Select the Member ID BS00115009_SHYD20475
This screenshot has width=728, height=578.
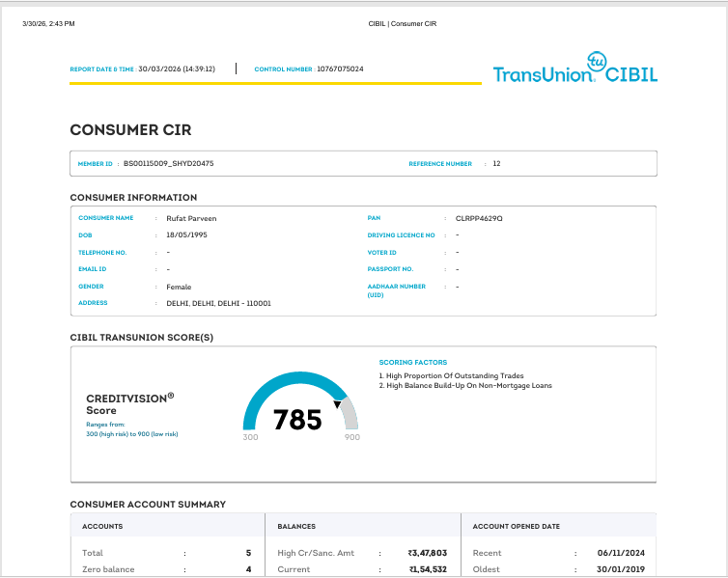point(169,163)
